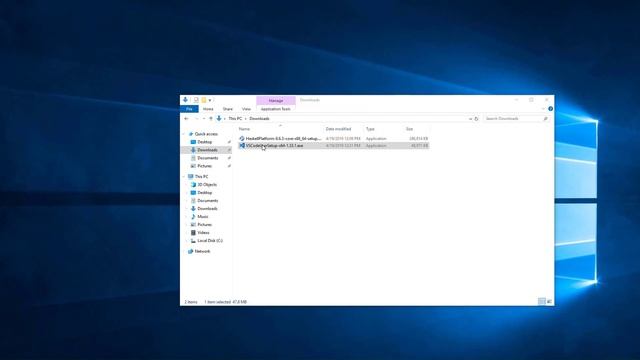
Task: Select the purple Manage contextual tab
Action: point(276,100)
